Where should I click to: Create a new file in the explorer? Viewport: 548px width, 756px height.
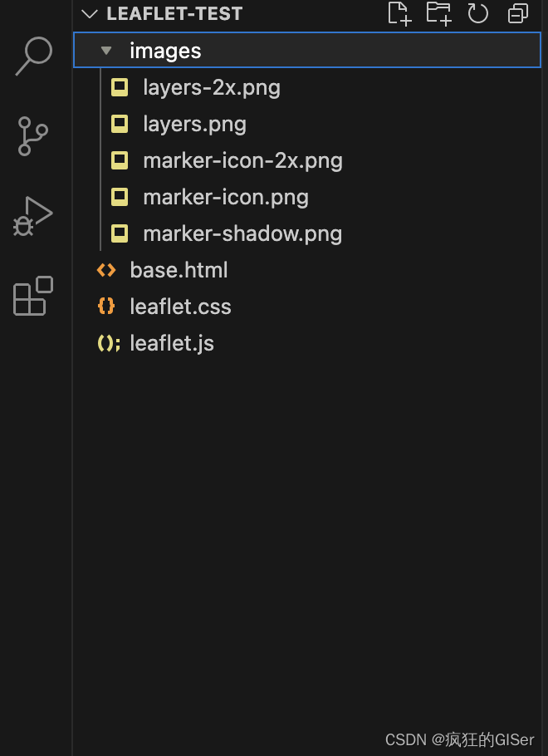[399, 13]
